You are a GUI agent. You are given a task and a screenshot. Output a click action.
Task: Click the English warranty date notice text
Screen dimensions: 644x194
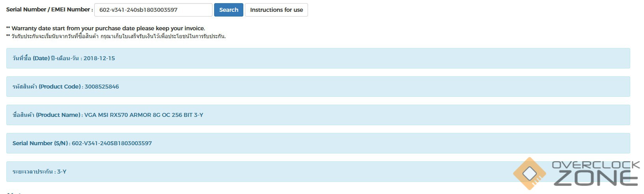click(108, 28)
